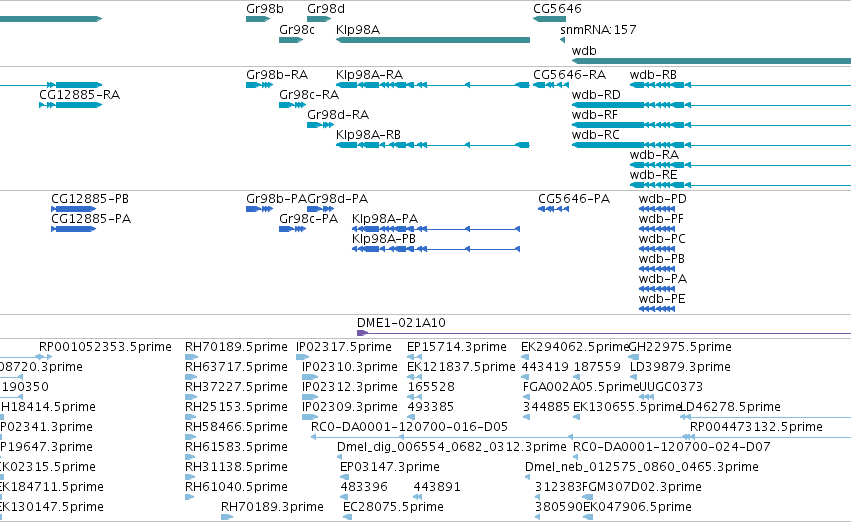
Task: Click the CG5646-PA protein label
Action: [x=574, y=199]
